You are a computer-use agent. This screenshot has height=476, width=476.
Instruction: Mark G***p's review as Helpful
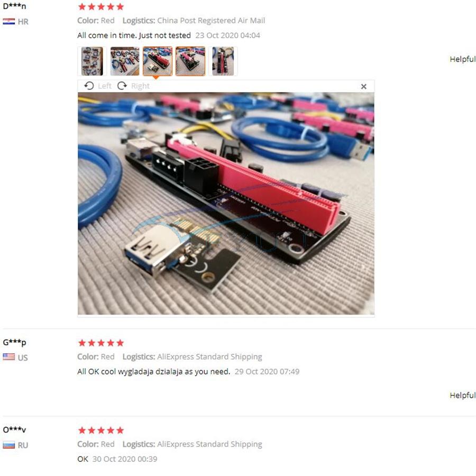click(462, 395)
